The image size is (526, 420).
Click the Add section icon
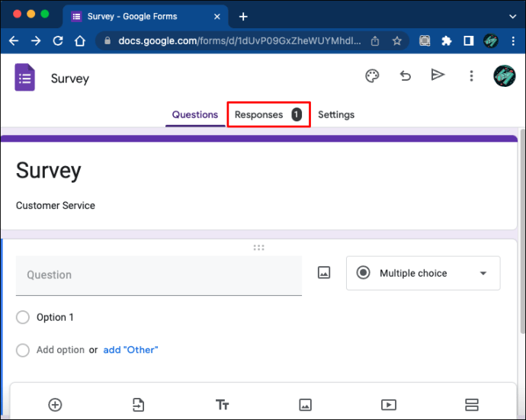pyautogui.click(x=471, y=405)
